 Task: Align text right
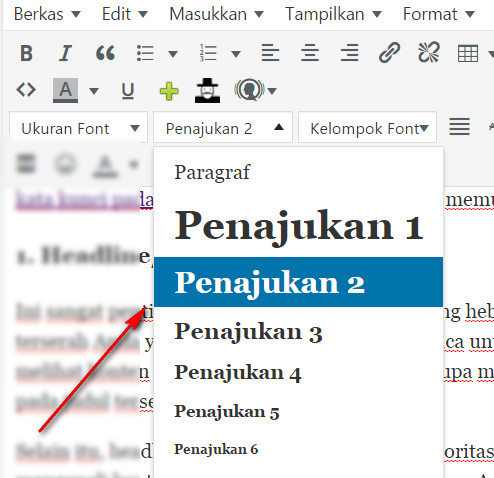tap(349, 53)
